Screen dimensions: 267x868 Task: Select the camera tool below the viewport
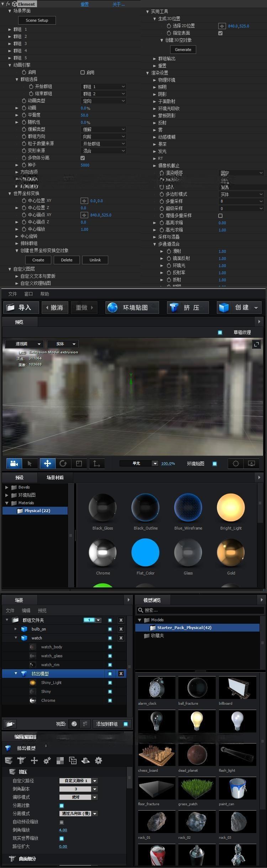point(14,463)
